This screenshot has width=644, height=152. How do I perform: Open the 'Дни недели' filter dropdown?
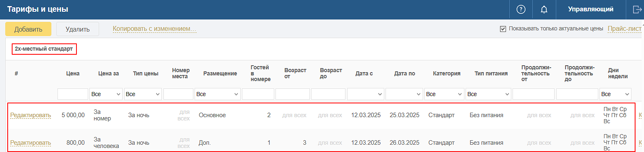(615, 94)
